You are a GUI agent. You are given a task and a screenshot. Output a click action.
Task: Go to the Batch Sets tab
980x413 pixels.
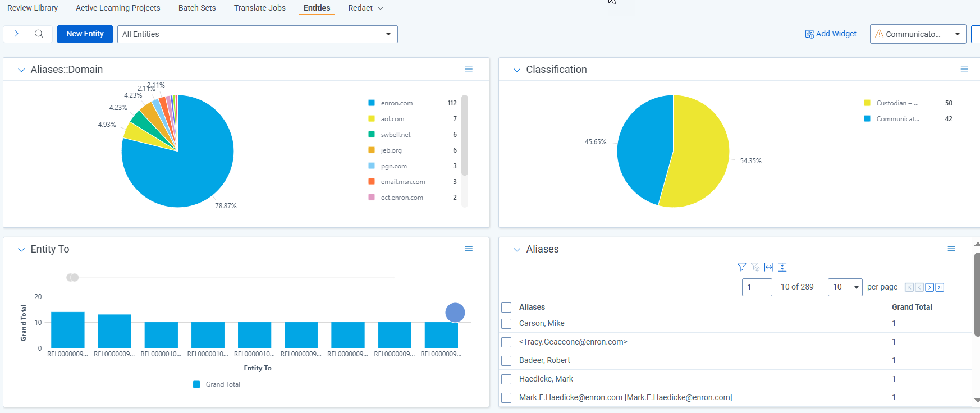click(x=197, y=8)
